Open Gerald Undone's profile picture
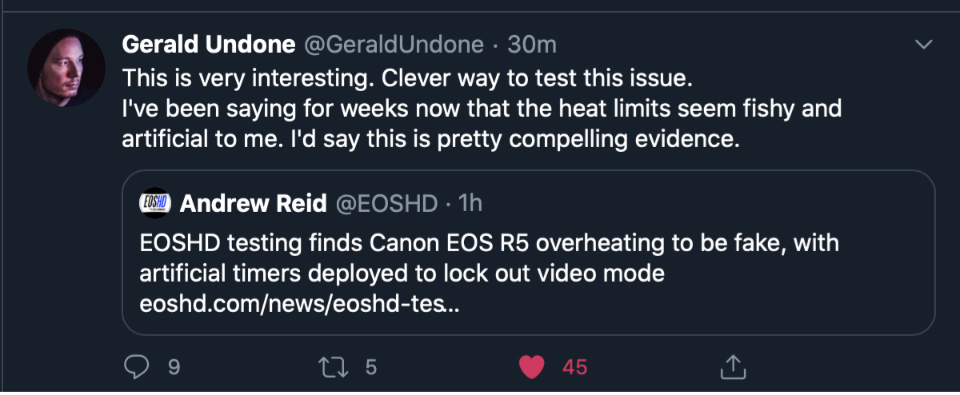This screenshot has width=960, height=395. pos(66,67)
